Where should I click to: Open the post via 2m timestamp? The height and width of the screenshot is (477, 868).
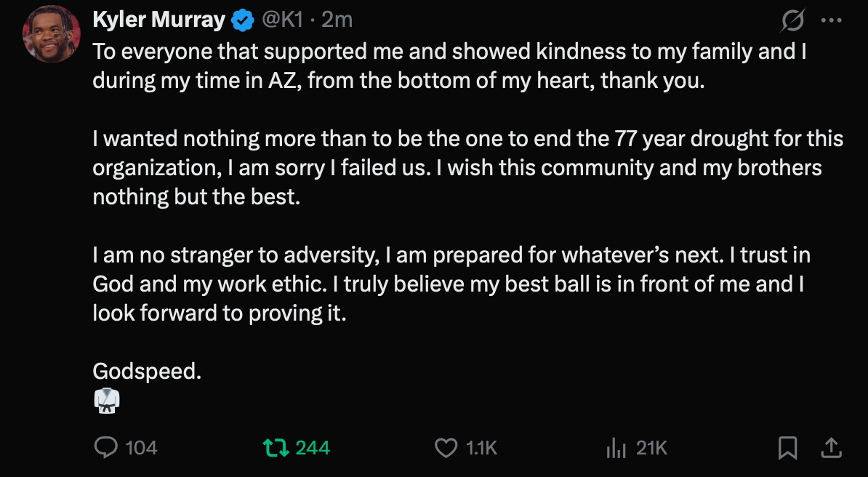point(337,20)
